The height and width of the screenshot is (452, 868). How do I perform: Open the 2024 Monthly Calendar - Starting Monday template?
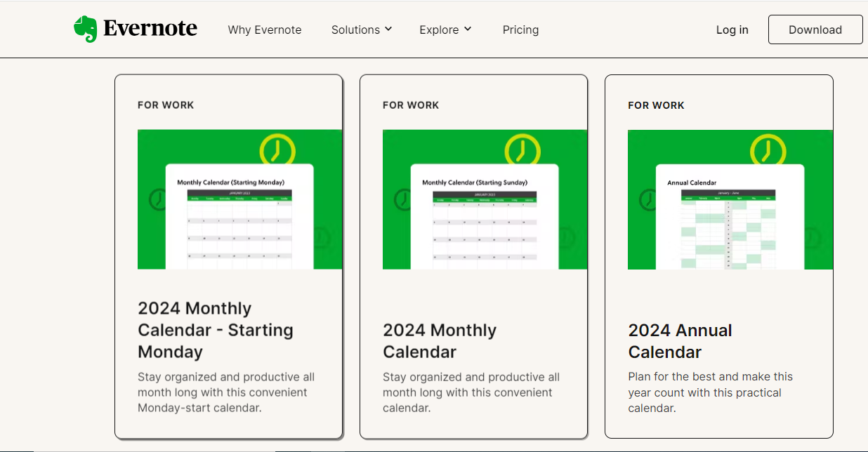point(215,329)
